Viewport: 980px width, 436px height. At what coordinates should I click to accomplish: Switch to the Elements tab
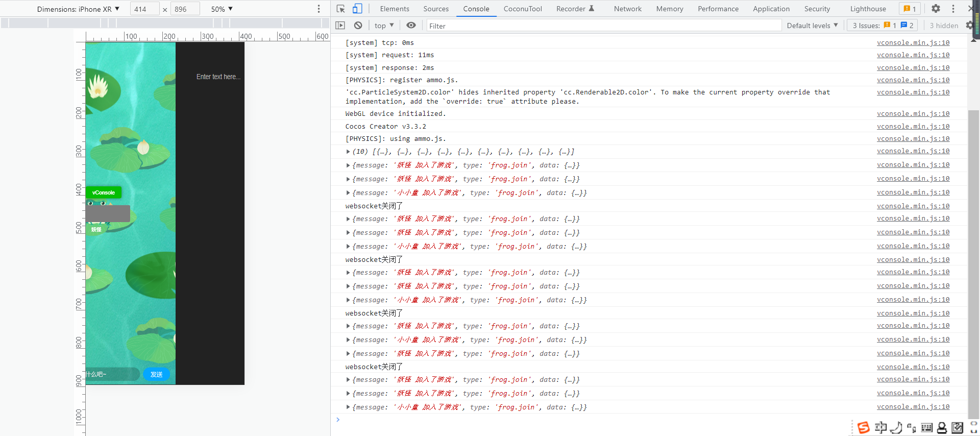pos(395,9)
